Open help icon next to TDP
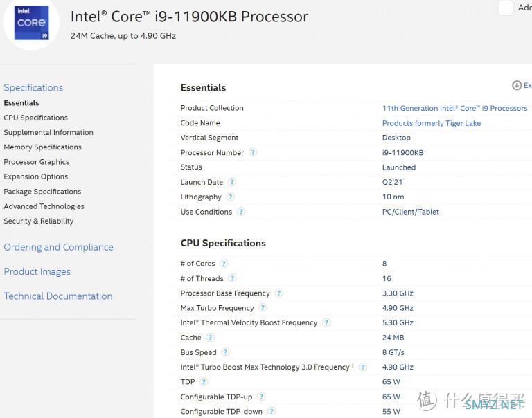The image size is (532, 418). click(x=204, y=382)
